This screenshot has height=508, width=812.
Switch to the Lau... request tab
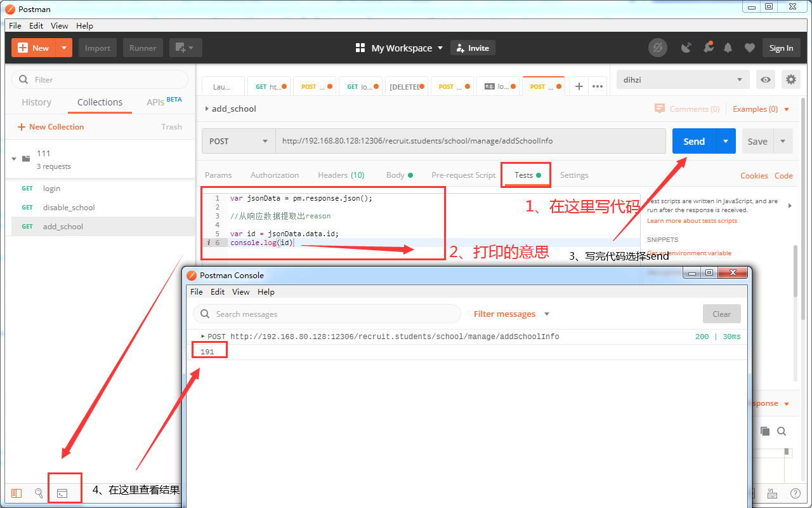223,86
